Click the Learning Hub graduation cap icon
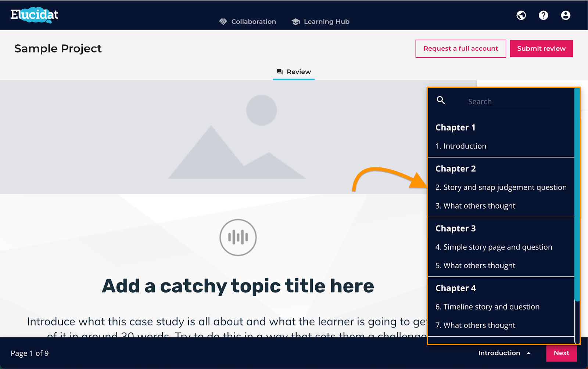 tap(296, 22)
